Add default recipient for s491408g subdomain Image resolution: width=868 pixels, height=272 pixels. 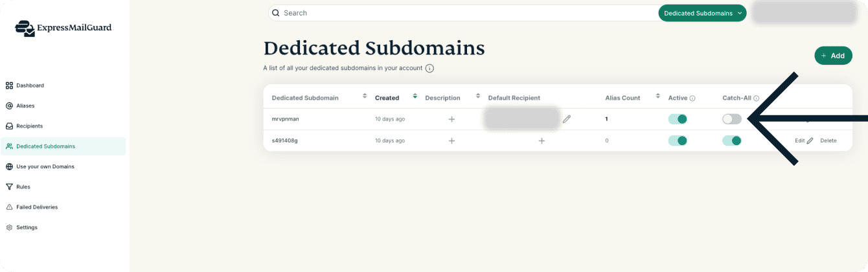click(542, 141)
